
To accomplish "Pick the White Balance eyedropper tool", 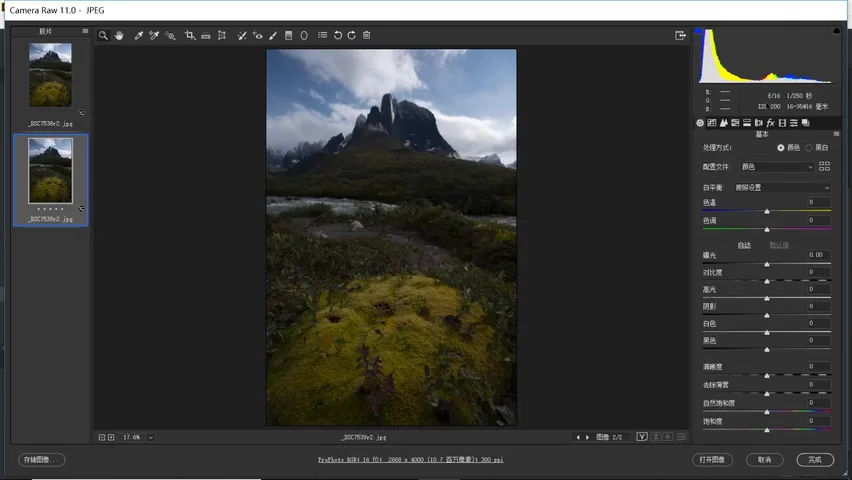I will (139, 35).
